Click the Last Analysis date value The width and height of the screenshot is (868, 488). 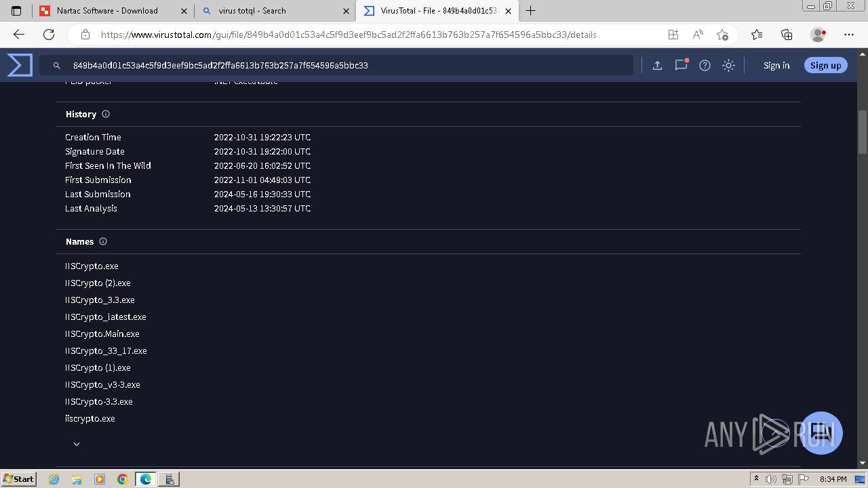(262, 208)
